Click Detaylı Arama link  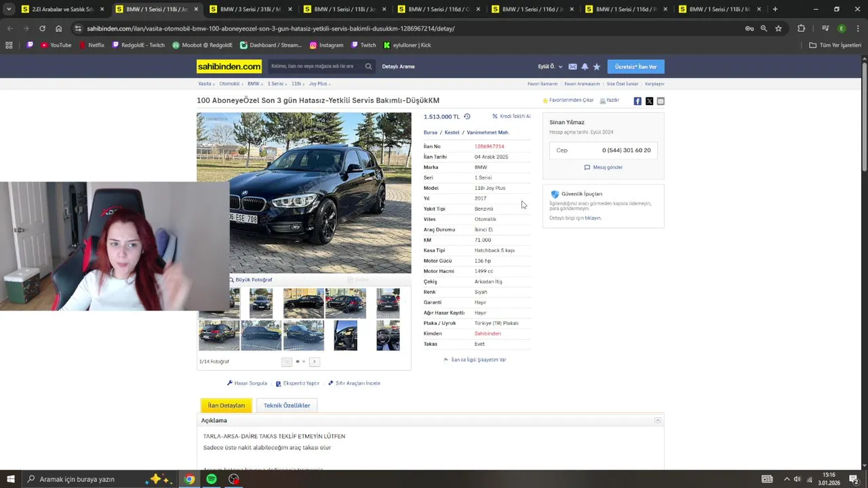click(398, 66)
